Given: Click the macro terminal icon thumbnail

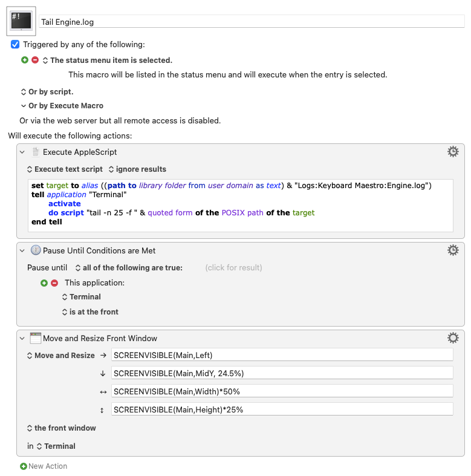Looking at the screenshot, I should pos(21,21).
